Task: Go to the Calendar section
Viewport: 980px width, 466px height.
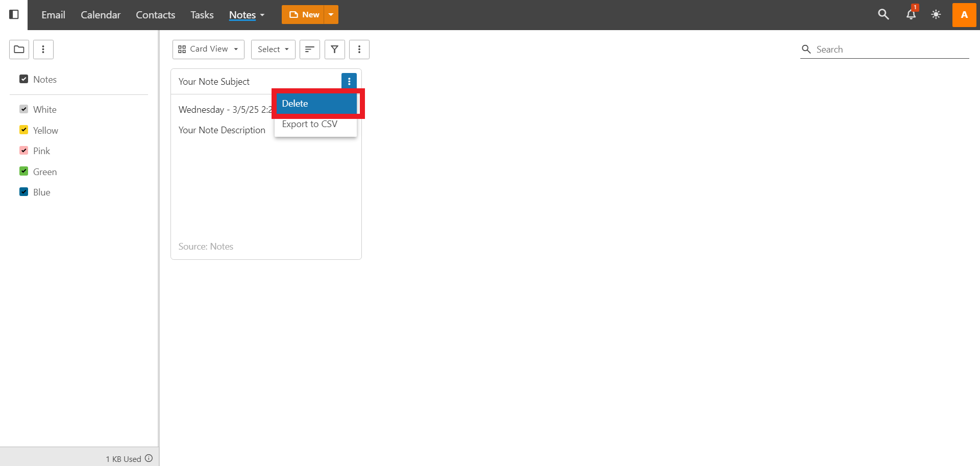Action: pyautogui.click(x=101, y=15)
